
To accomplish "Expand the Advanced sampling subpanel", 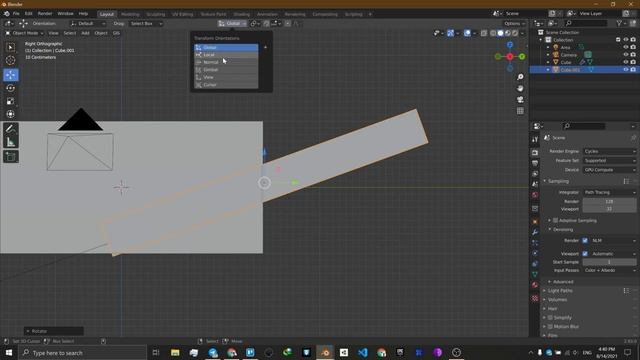I will [563, 282].
